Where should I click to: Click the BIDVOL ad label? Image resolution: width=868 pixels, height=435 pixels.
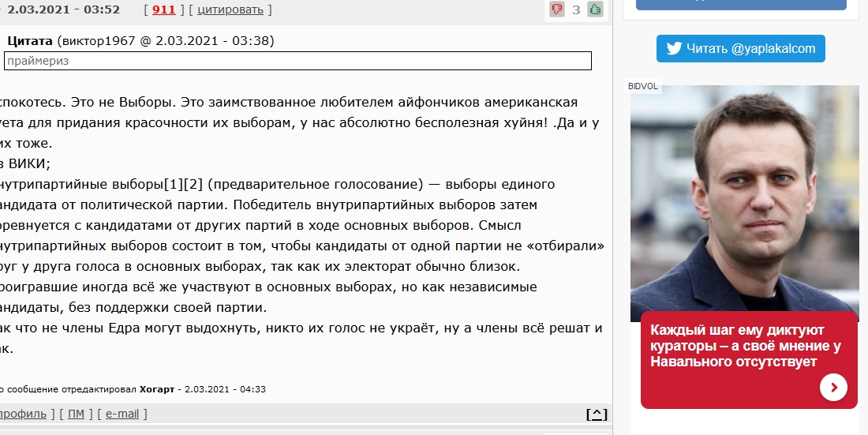(x=643, y=86)
